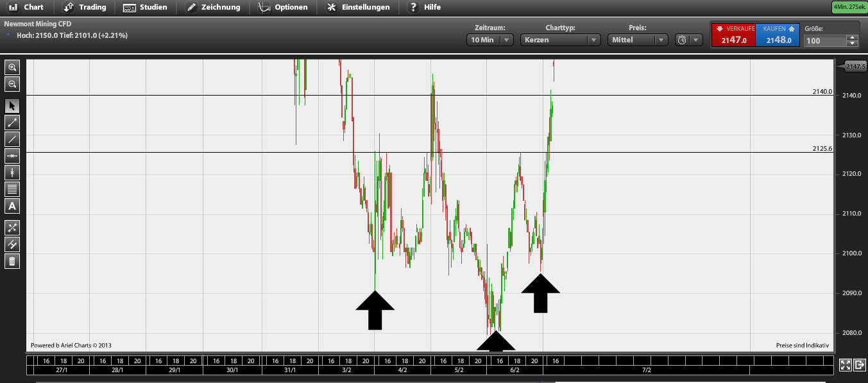
Task: Click the export chart icon
Action: click(859, 364)
